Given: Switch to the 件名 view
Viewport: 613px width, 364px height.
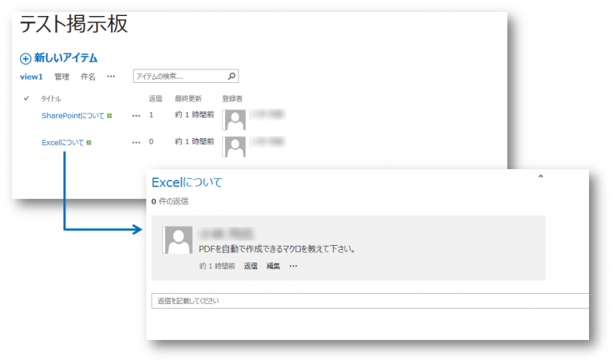Looking at the screenshot, I should (x=88, y=77).
